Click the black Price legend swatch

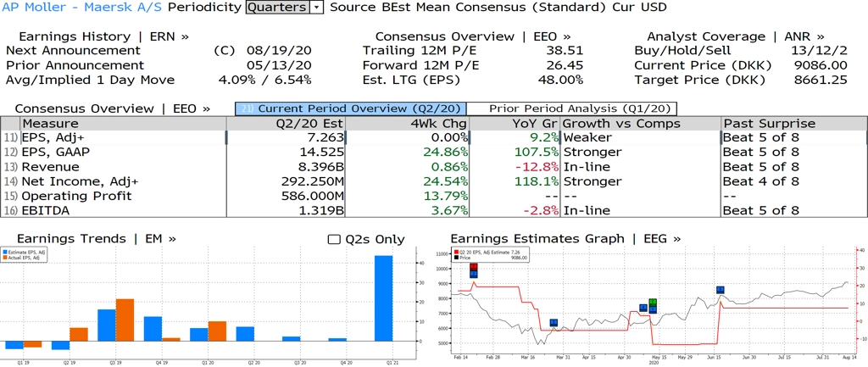coord(455,258)
